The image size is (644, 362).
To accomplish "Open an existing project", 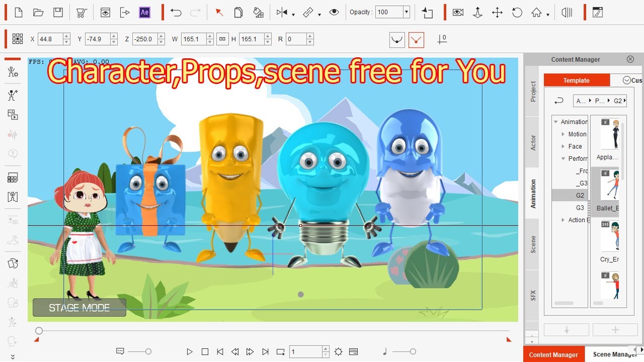I will point(38,13).
